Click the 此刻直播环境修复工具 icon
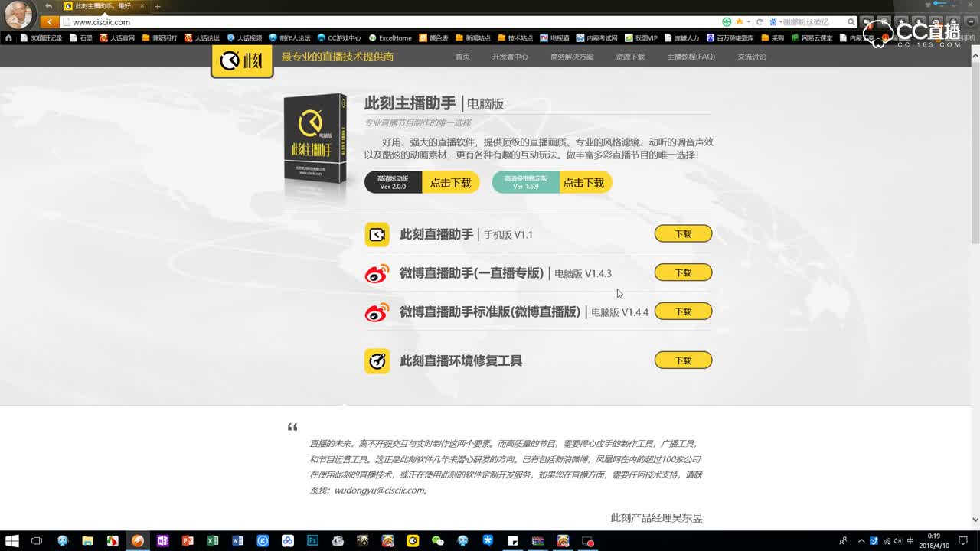Image resolution: width=980 pixels, height=551 pixels. (x=377, y=360)
